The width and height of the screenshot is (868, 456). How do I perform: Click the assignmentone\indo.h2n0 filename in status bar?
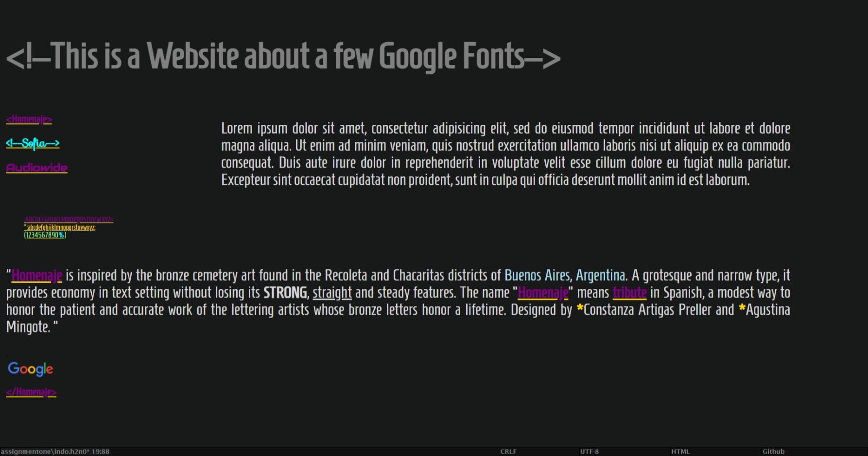pyautogui.click(x=44, y=451)
